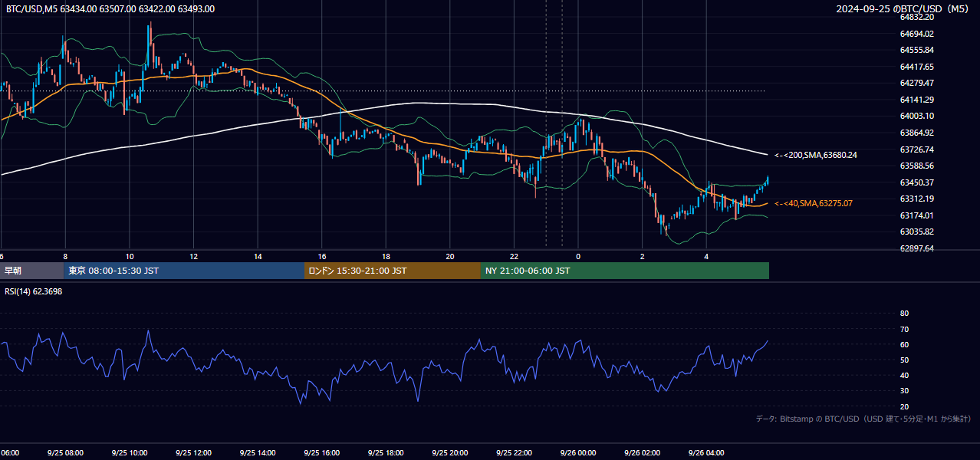Click the RSI scale value 50
Image resolution: width=980 pixels, height=460 pixels.
click(x=904, y=360)
